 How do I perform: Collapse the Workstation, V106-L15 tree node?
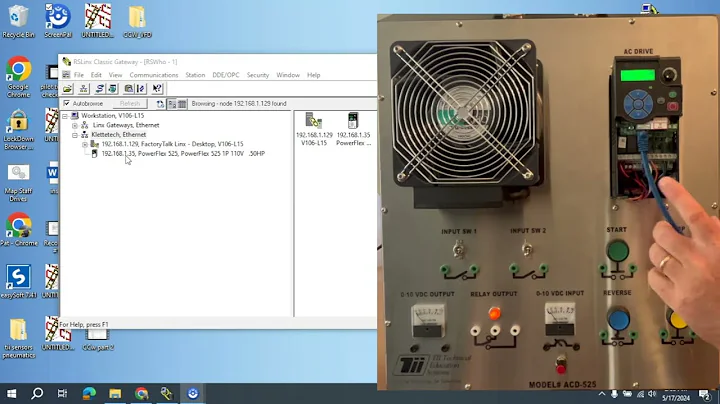tap(65, 116)
